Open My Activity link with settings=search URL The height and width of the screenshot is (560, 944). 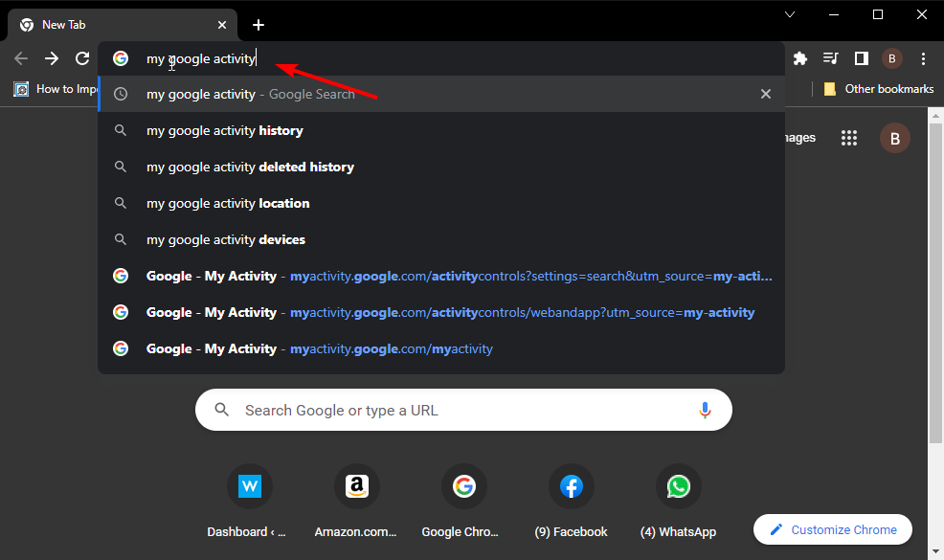pos(441,277)
